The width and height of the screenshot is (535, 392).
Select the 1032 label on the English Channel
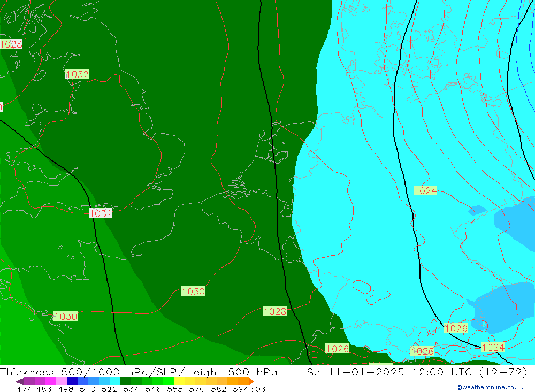pyautogui.click(x=101, y=213)
